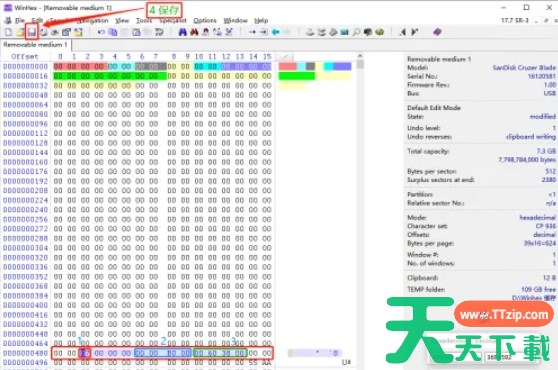Copy block using the copy icon

[x=113, y=32]
